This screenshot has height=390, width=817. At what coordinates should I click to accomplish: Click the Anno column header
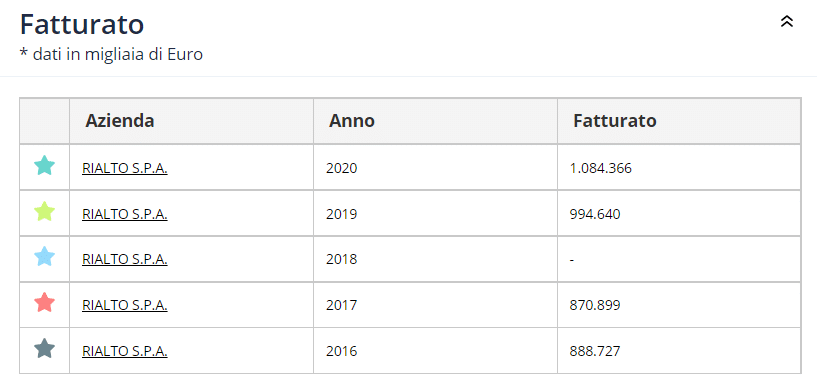[x=435, y=121]
